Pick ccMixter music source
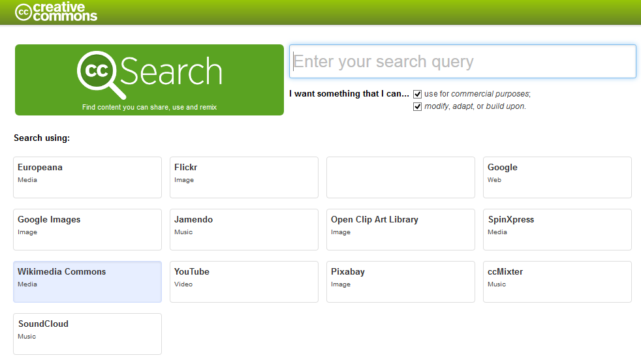The image size is (641, 364). [x=557, y=281]
